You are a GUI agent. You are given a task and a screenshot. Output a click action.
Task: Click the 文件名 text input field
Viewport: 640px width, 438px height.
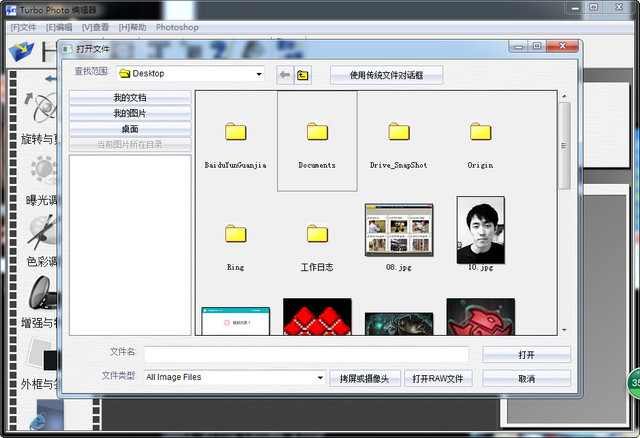click(306, 354)
